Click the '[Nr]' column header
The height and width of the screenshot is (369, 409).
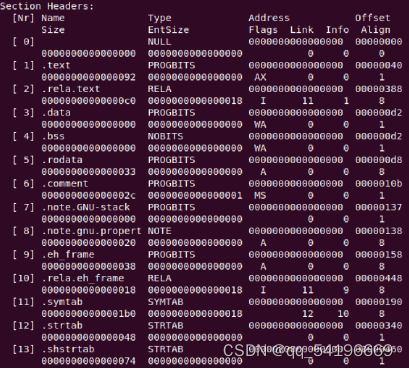point(23,18)
